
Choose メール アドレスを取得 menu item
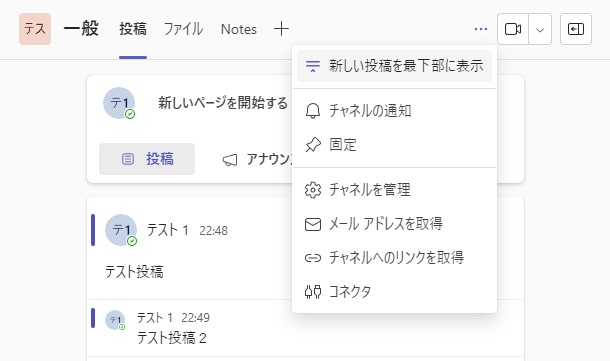(394, 224)
